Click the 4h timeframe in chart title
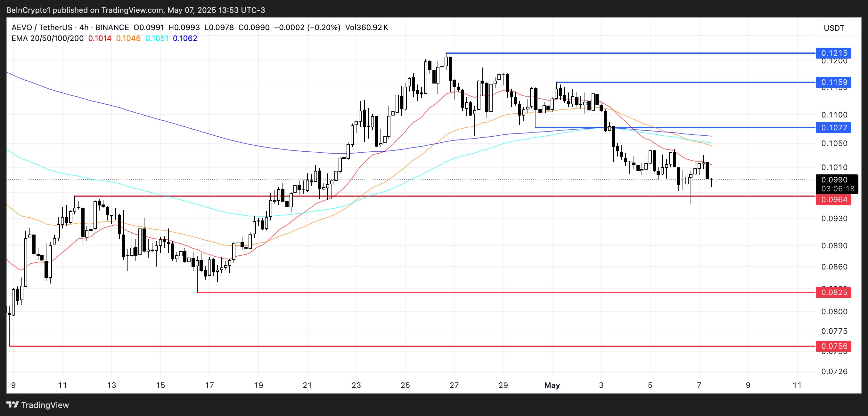868x416 pixels. tap(84, 28)
